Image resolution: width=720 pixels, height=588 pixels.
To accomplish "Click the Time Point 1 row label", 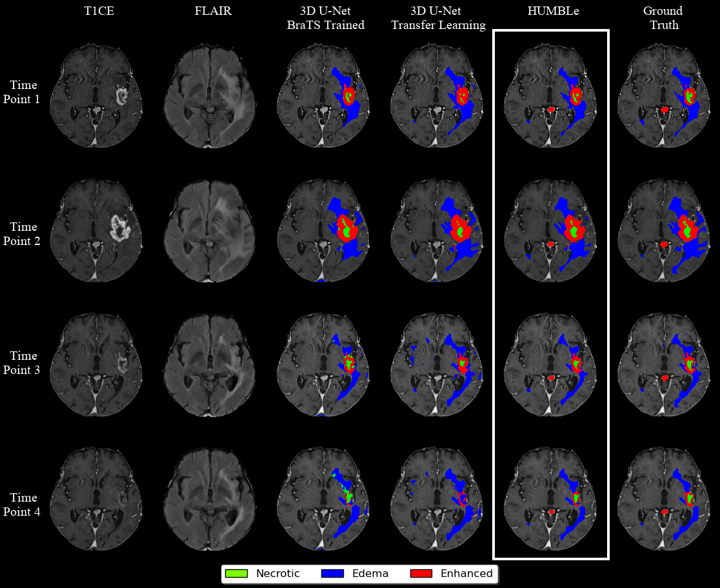I will click(24, 92).
